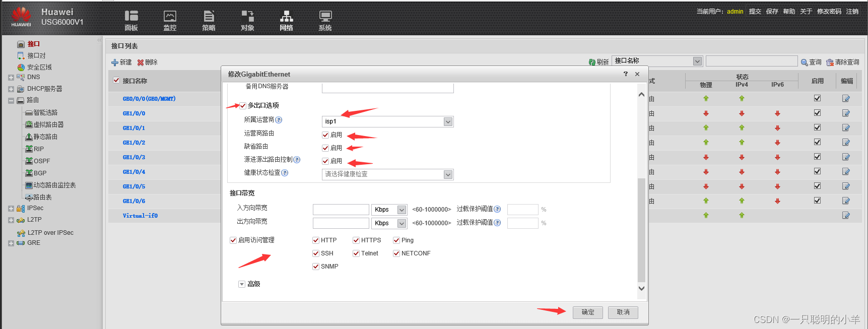The width and height of the screenshot is (868, 329).
Task: Open the 监控 monitoring tab
Action: pyautogui.click(x=170, y=21)
